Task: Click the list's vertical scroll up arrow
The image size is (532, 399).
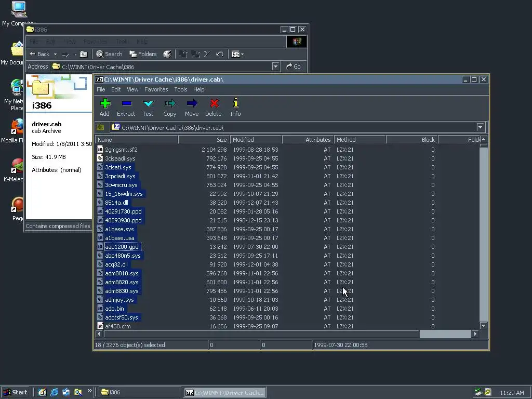Action: coord(484,139)
